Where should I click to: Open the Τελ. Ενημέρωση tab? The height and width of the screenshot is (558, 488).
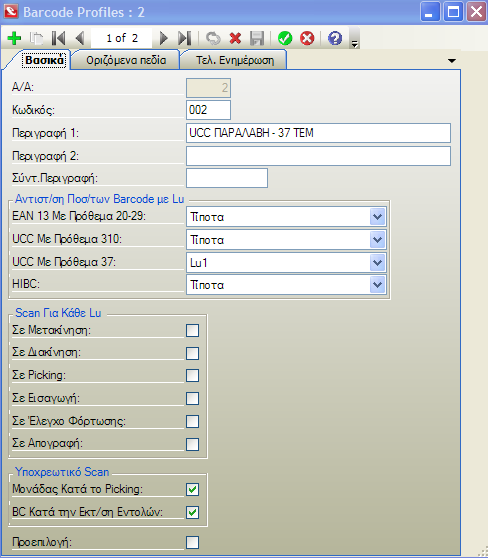click(x=235, y=60)
